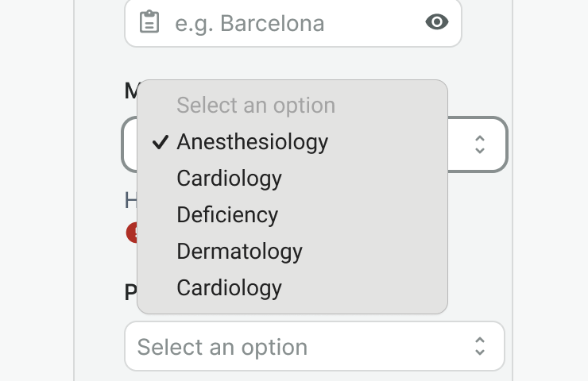
Task: Click the placeholder text in the bottom select
Action: (x=222, y=347)
